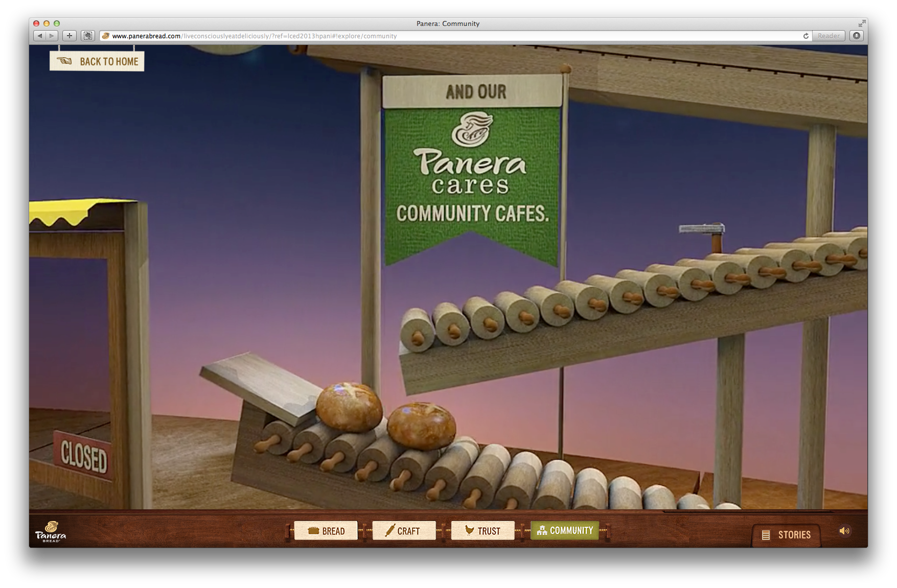Screen dimensions: 897x588
Task: Click the Panera Cares Community Cafes banner
Action: coord(471,180)
